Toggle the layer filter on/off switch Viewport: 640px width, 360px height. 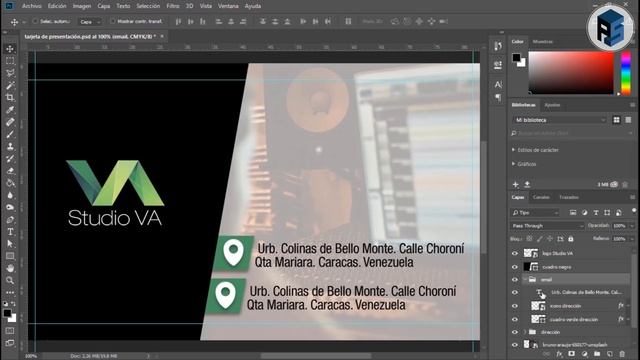click(x=633, y=211)
